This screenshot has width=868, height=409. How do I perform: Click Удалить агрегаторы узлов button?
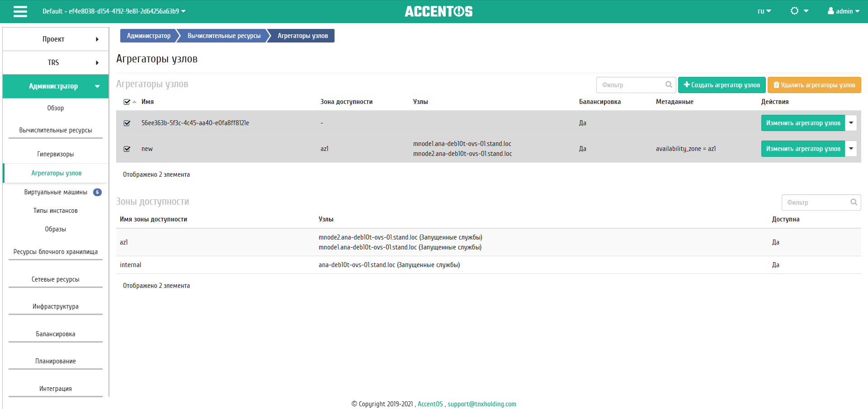(814, 85)
